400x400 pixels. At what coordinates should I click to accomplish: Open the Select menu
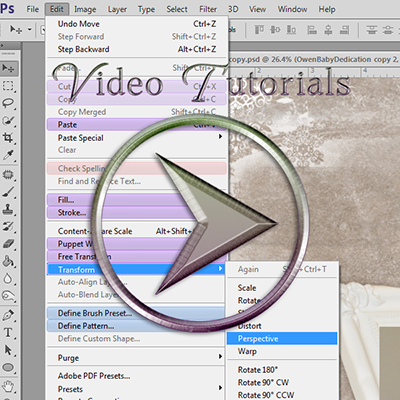[177, 9]
